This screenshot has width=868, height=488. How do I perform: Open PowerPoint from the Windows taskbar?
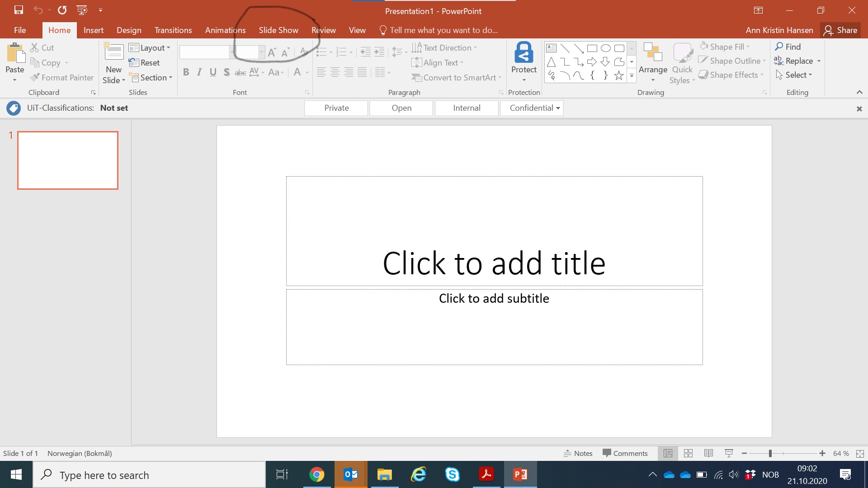coord(520,474)
